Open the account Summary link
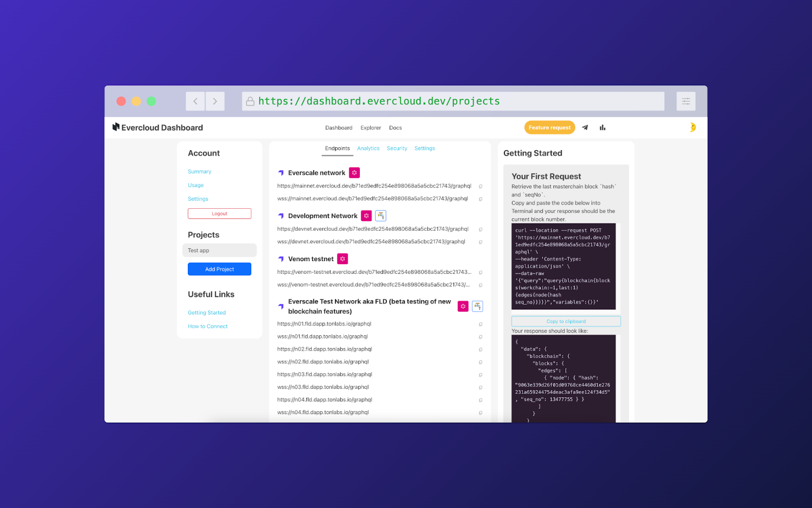Viewport: 812px width, 508px height. point(199,172)
